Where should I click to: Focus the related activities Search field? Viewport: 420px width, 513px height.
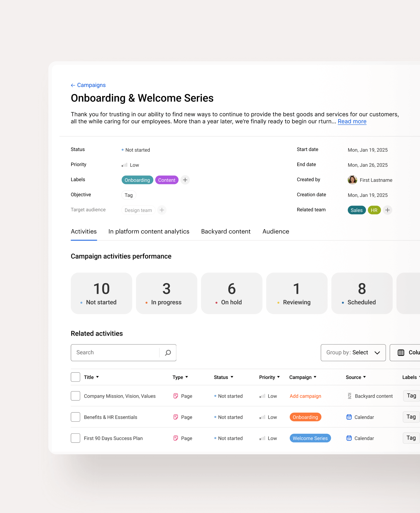[x=115, y=353]
